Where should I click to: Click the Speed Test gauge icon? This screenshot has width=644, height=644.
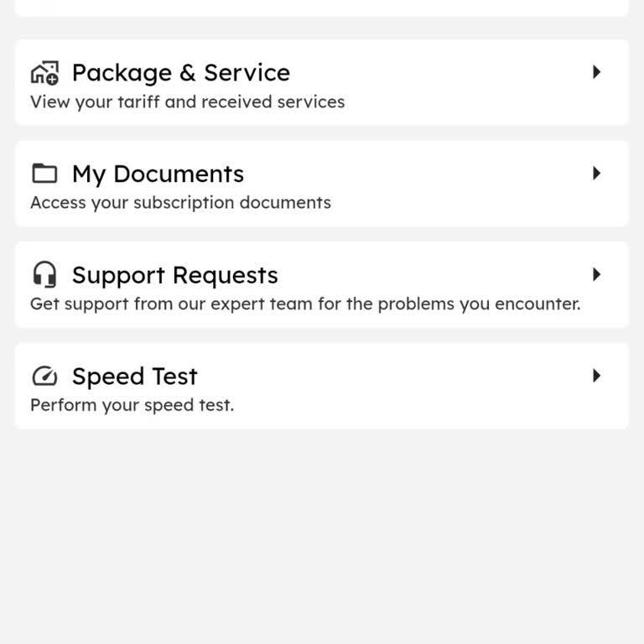pyautogui.click(x=44, y=376)
